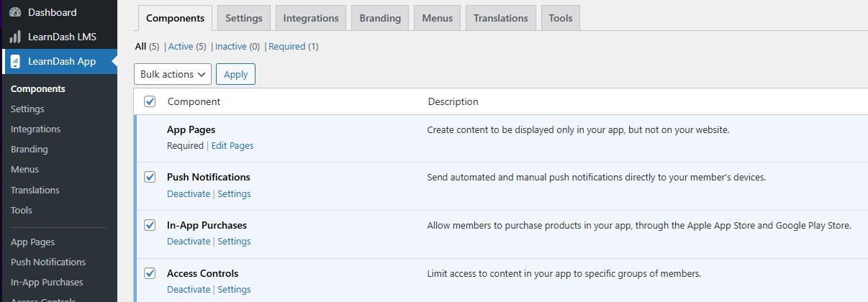The width and height of the screenshot is (868, 302).
Task: Click the 'Allow members to purchase products' description
Action: point(639,225)
